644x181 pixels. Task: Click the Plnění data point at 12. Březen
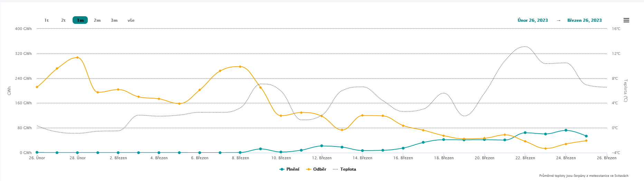tap(322, 146)
